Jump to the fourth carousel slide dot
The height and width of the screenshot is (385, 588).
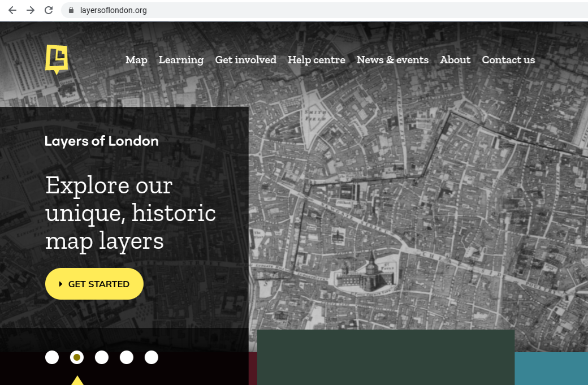point(127,357)
